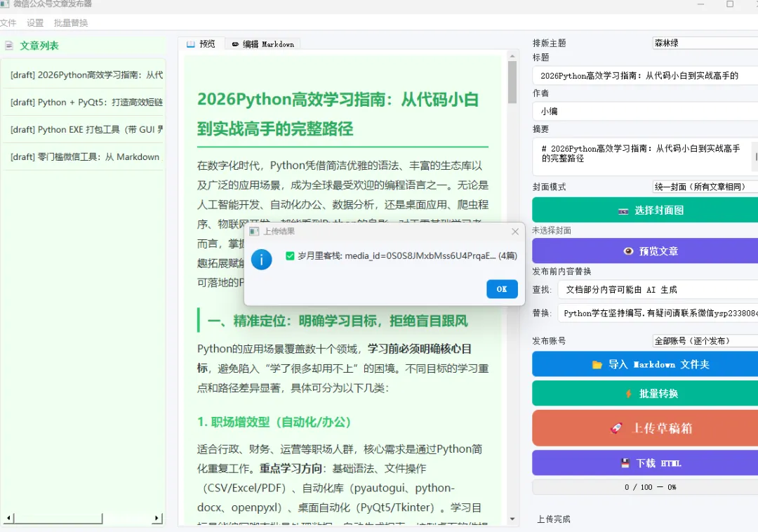Click the 上传完成 status text
The height and width of the screenshot is (532, 758).
click(x=554, y=519)
